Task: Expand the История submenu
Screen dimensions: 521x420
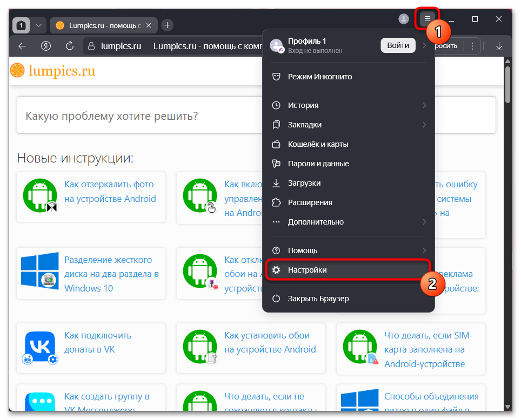Action: [348, 105]
